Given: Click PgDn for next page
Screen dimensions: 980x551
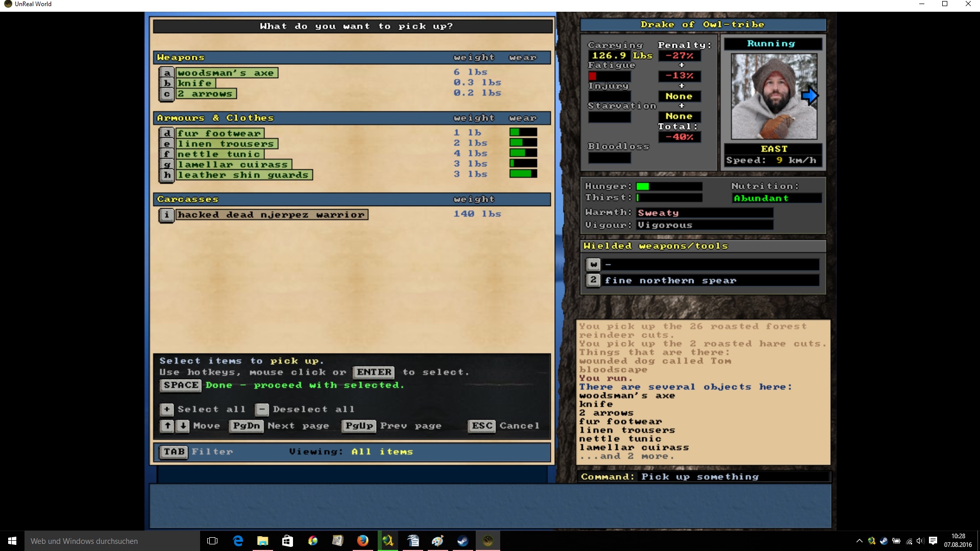Looking at the screenshot, I should 247,425.
